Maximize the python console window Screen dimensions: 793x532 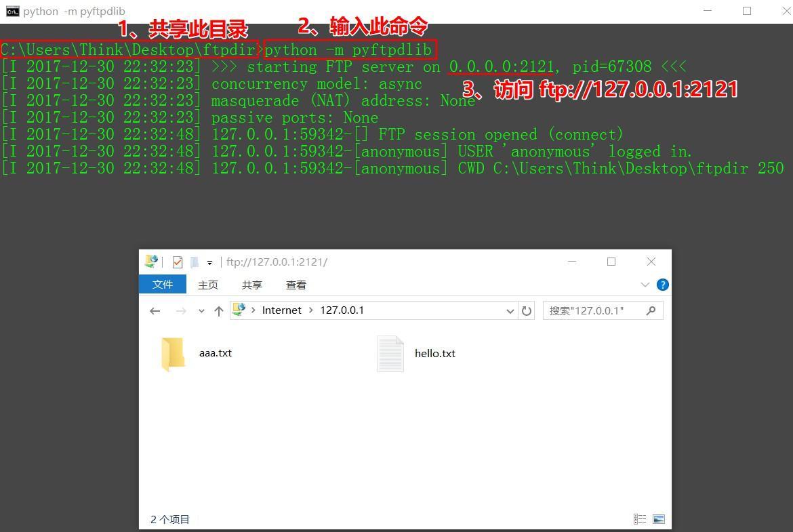746,11
